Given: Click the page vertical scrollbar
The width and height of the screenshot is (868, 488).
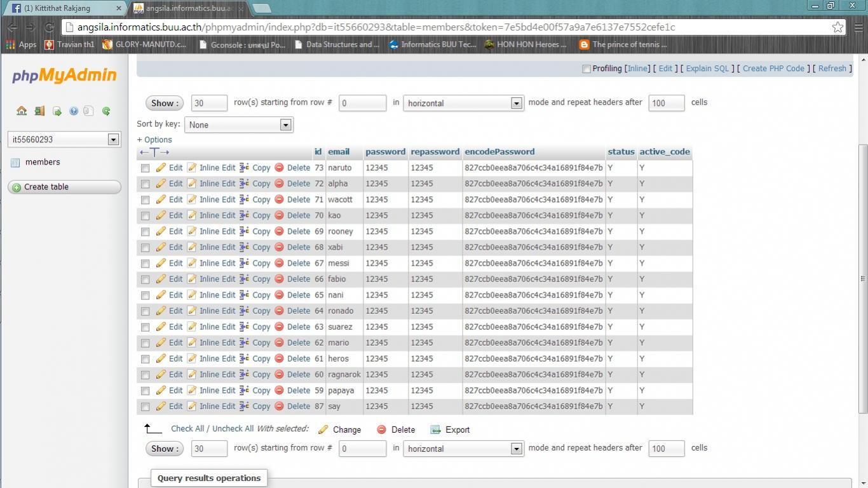Looking at the screenshot, I should 863,278.
